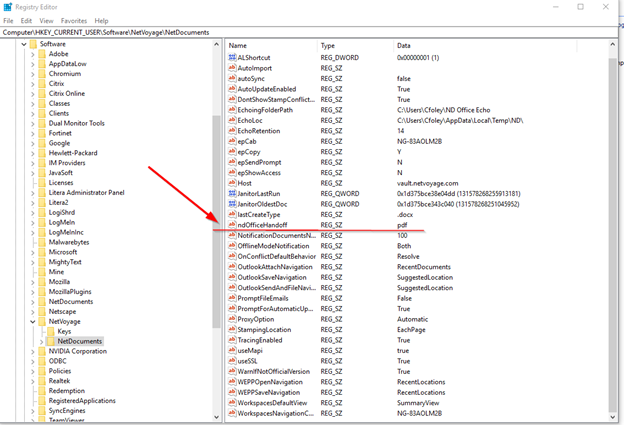Open the Help menu

pyautogui.click(x=101, y=21)
